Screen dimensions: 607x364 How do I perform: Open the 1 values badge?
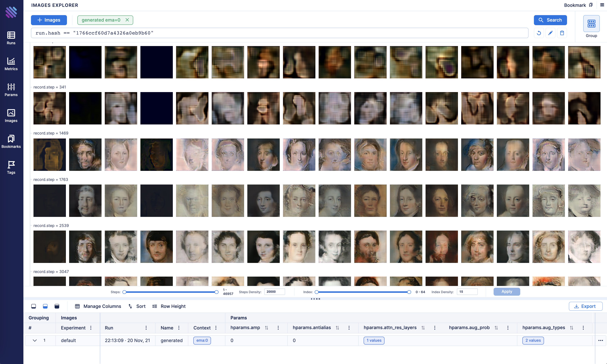(374, 340)
